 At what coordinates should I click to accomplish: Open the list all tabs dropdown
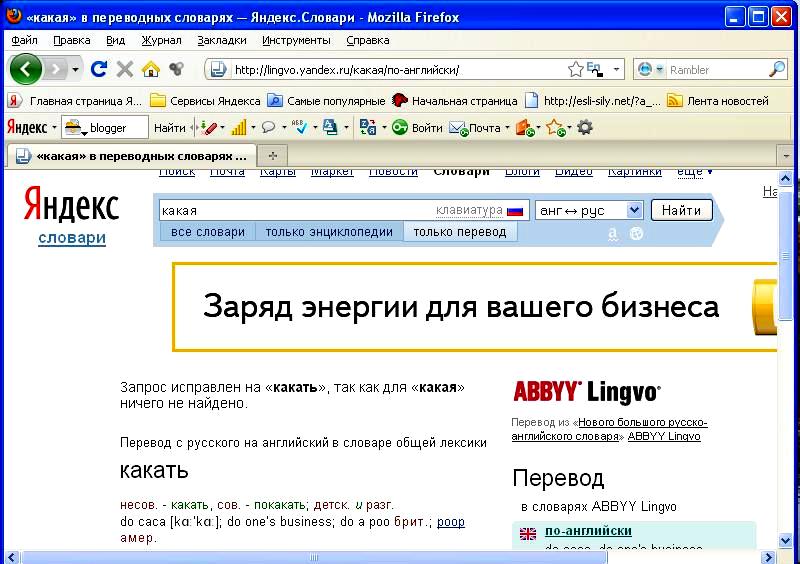click(x=786, y=155)
